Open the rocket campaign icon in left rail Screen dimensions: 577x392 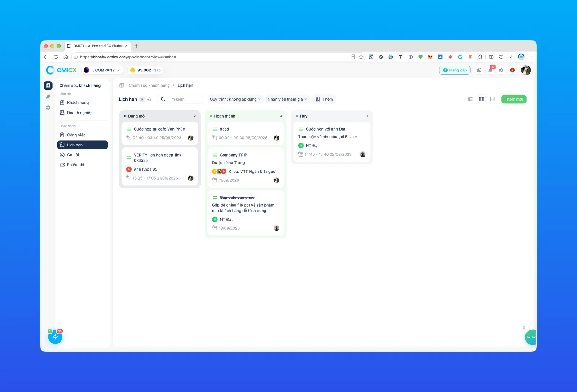point(48,97)
